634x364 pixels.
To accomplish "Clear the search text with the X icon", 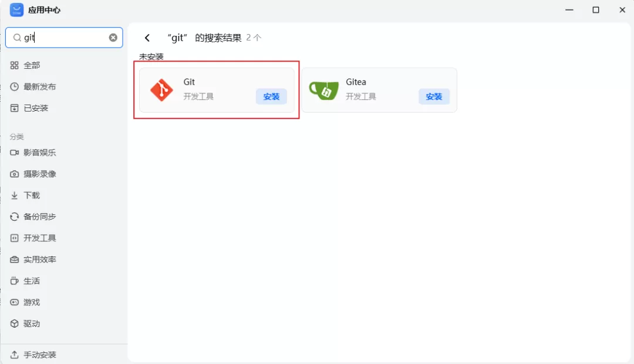I will [x=113, y=38].
